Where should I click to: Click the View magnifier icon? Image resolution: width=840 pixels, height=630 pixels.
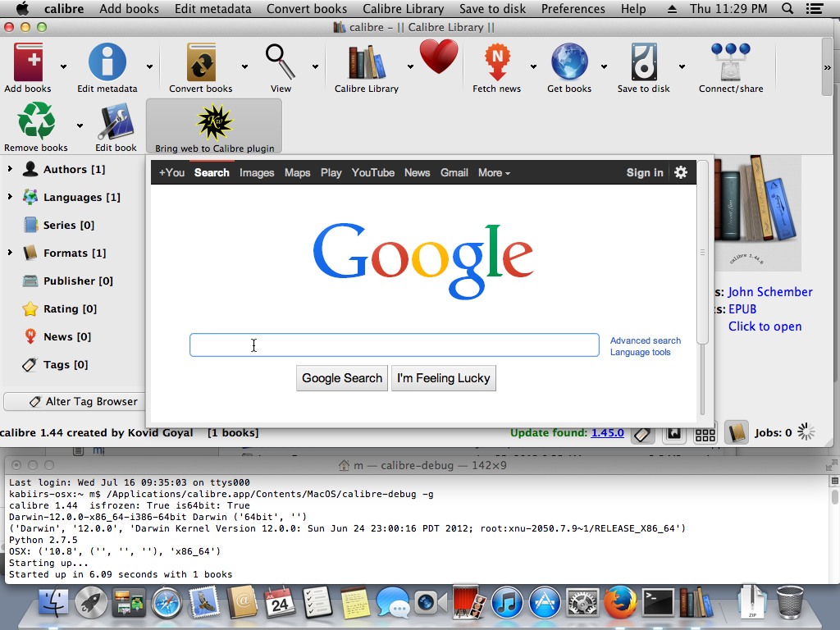(281, 62)
